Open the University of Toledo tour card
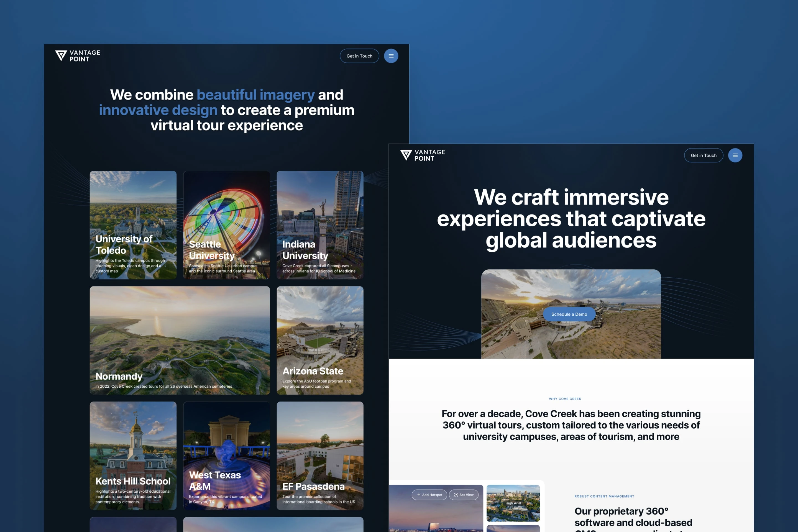 pyautogui.click(x=133, y=225)
